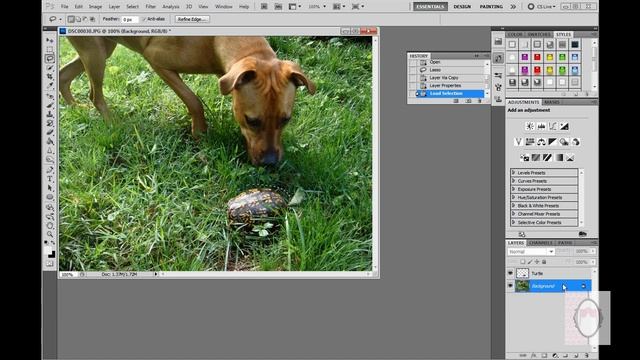Click the Gradient Map adjustment icon
The width and height of the screenshot is (640, 360).
[x=559, y=158]
